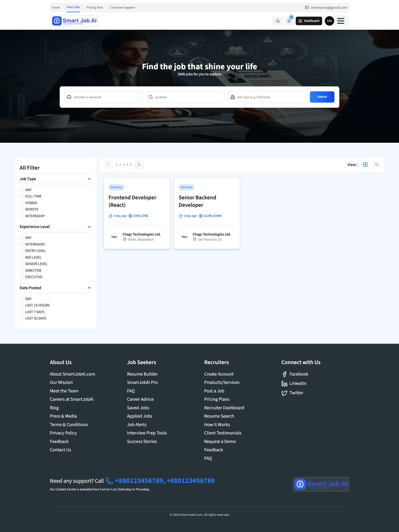
Task: Open Resume Builder footer link
Action: coord(142,374)
